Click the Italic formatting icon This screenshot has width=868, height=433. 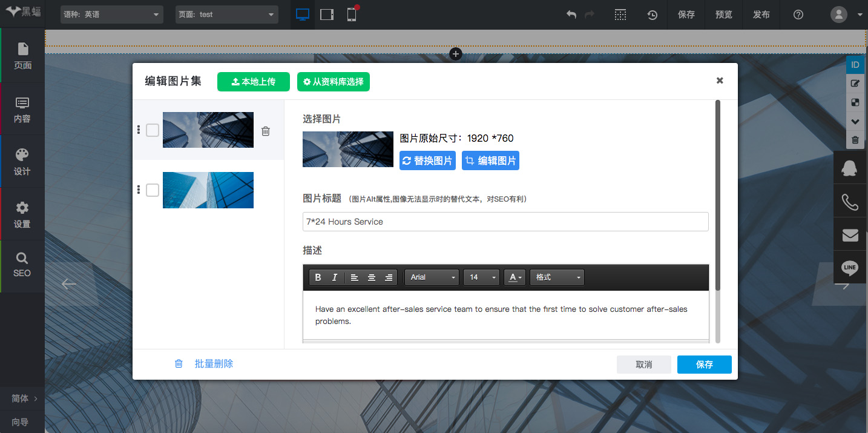click(x=334, y=277)
